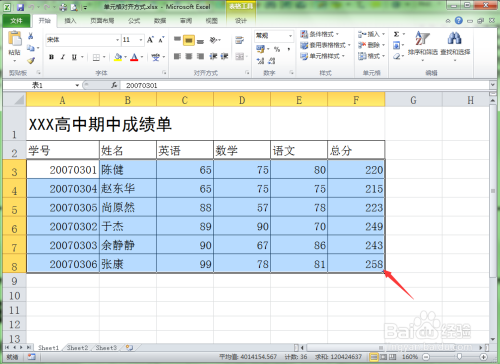The width and height of the screenshot is (500, 364).
Task: Decrease font size with the small A icon
Action: [x=161, y=40]
